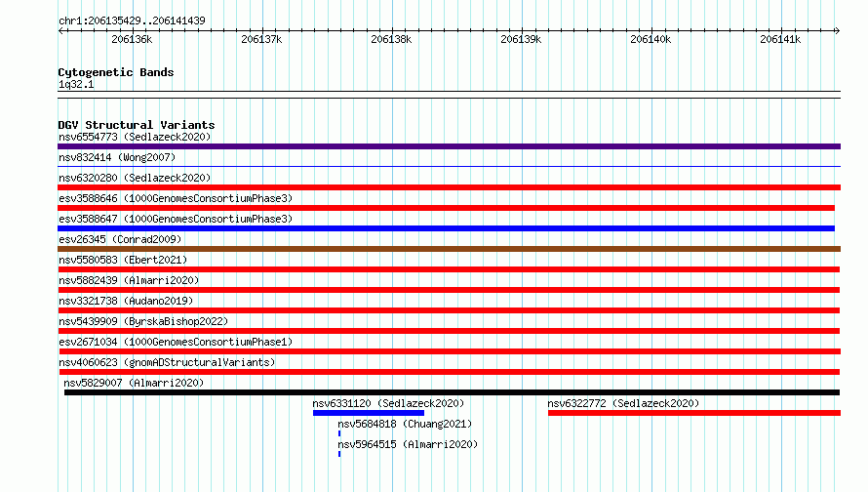Select the black nsv5829007 variant bar
This screenshot has height=492, width=868.
tap(452, 392)
